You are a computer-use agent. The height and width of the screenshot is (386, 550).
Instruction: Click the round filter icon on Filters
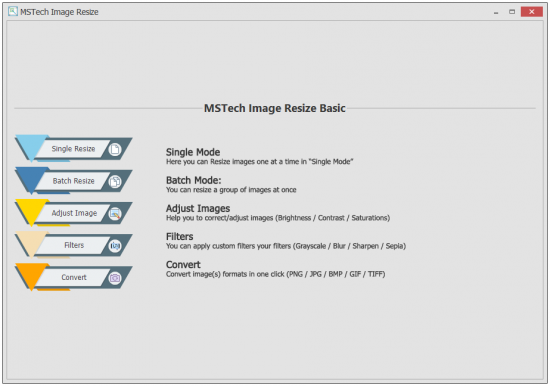(x=115, y=246)
